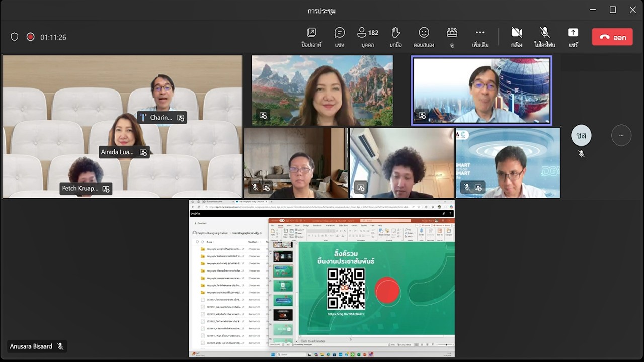This screenshot has height=362, width=644.
Task: Open Home tab in shared PowerPoint ribbon
Action: 281,226
